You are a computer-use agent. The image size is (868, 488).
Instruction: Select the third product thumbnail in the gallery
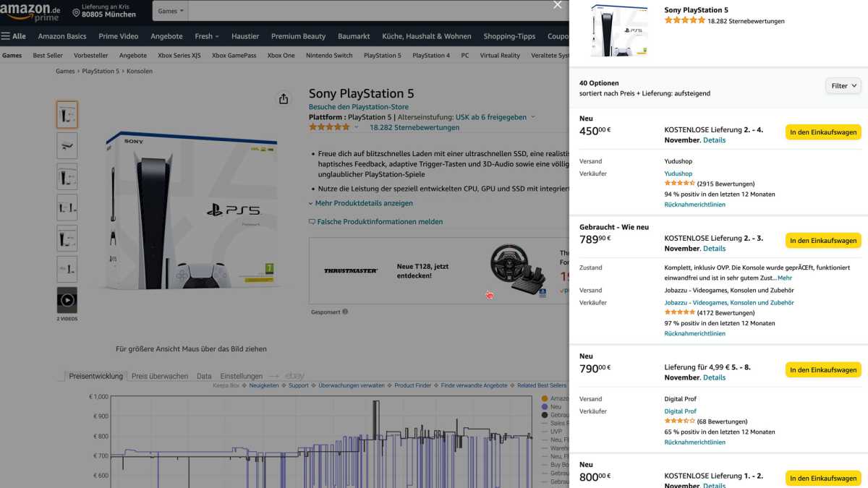(67, 176)
